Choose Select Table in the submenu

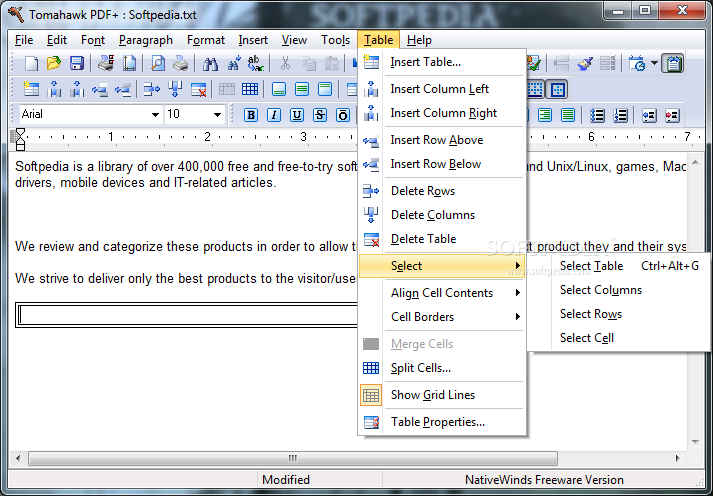618,266
